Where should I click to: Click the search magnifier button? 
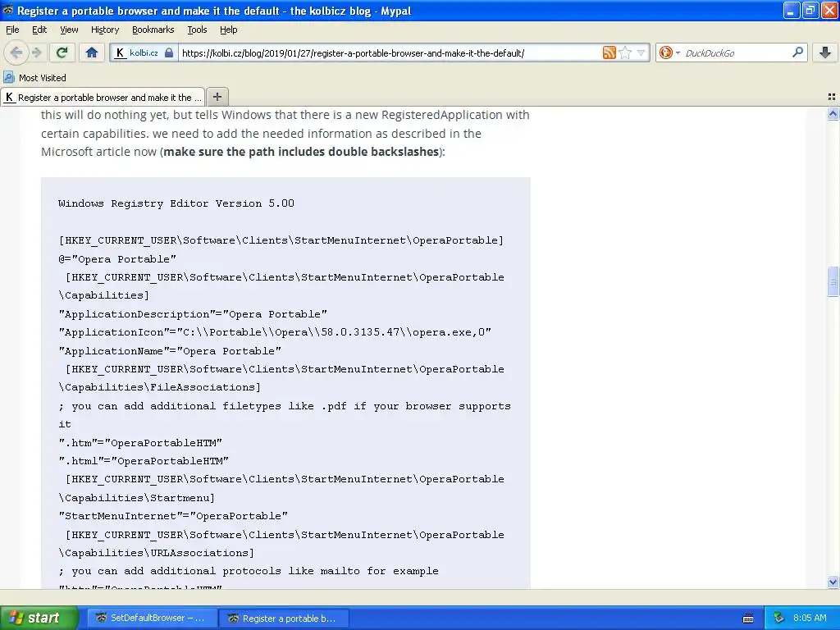point(797,52)
